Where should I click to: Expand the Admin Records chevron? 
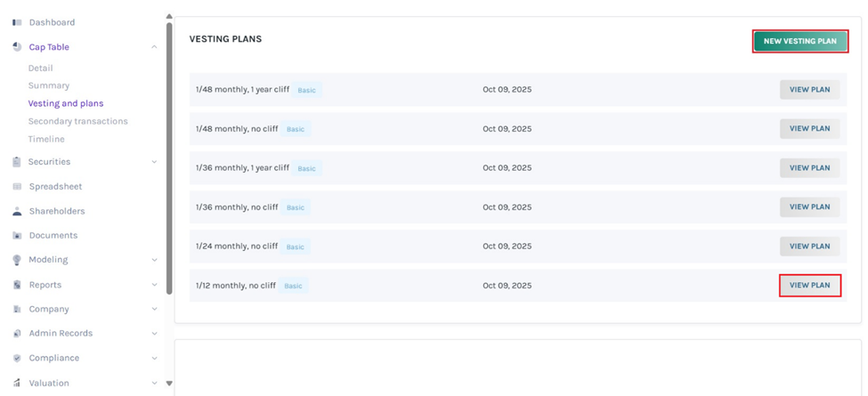154,334
